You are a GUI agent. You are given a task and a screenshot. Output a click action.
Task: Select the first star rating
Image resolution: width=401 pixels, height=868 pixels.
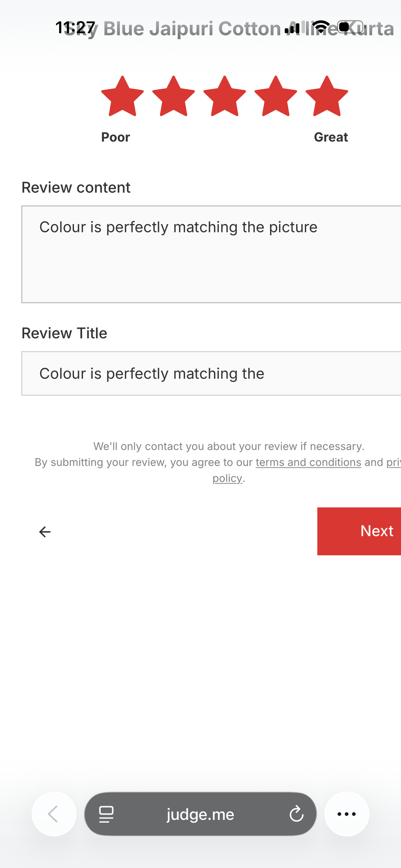[x=123, y=96]
